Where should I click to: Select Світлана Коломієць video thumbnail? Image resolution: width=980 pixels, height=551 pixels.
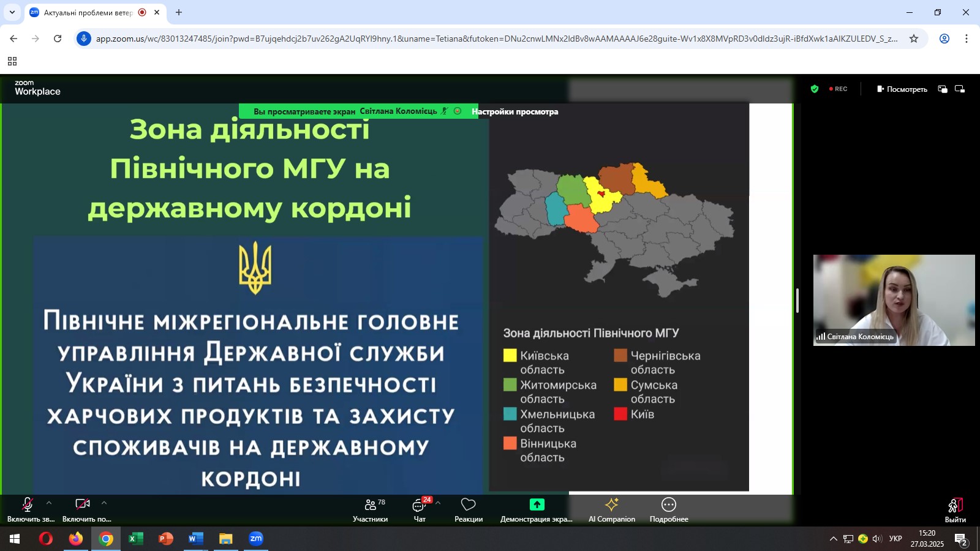894,300
